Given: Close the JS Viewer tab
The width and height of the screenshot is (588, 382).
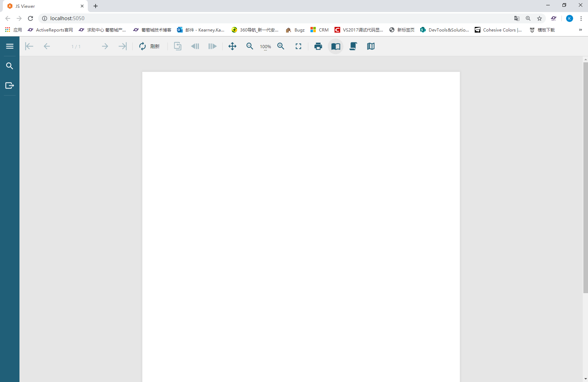Looking at the screenshot, I should (82, 6).
